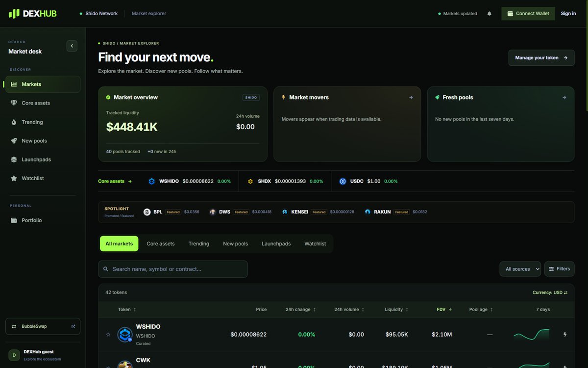Click the Core assets diamond icon

14,103
